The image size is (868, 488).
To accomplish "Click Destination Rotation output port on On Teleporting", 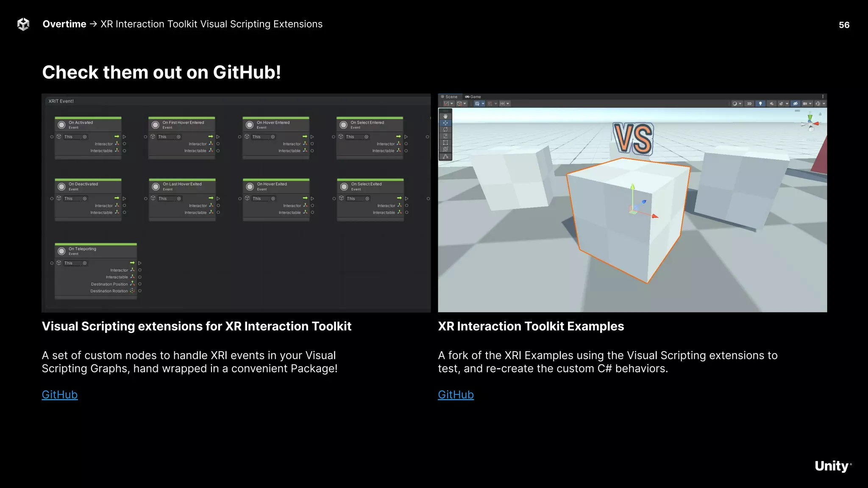I will pos(140,291).
